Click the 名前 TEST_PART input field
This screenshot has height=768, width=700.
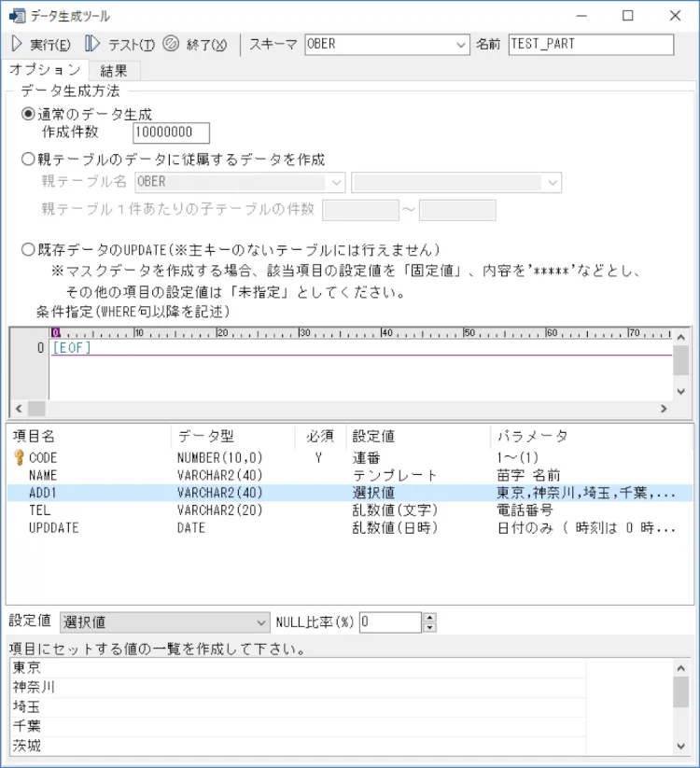[591, 45]
